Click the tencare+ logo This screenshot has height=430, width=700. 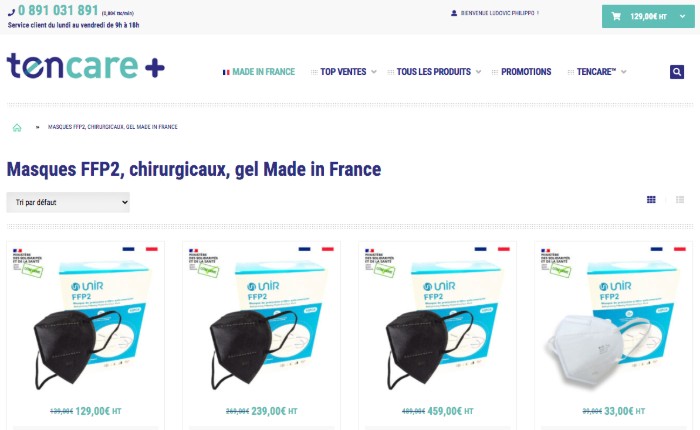click(86, 66)
